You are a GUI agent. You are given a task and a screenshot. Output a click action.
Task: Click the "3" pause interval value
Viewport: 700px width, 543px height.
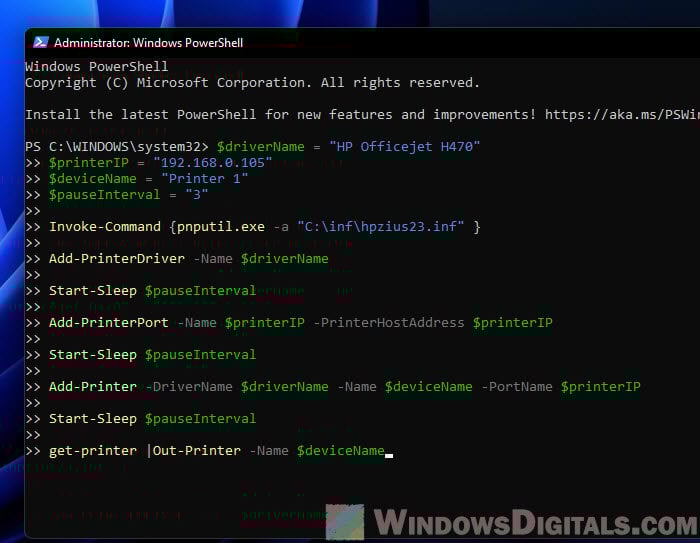(x=196, y=195)
